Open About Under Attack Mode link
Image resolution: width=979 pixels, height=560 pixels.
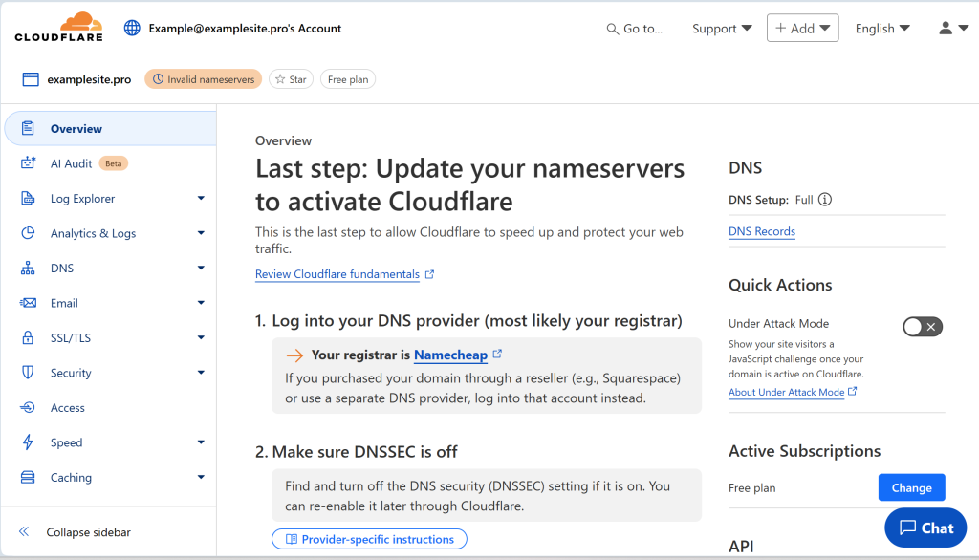pyautogui.click(x=786, y=392)
